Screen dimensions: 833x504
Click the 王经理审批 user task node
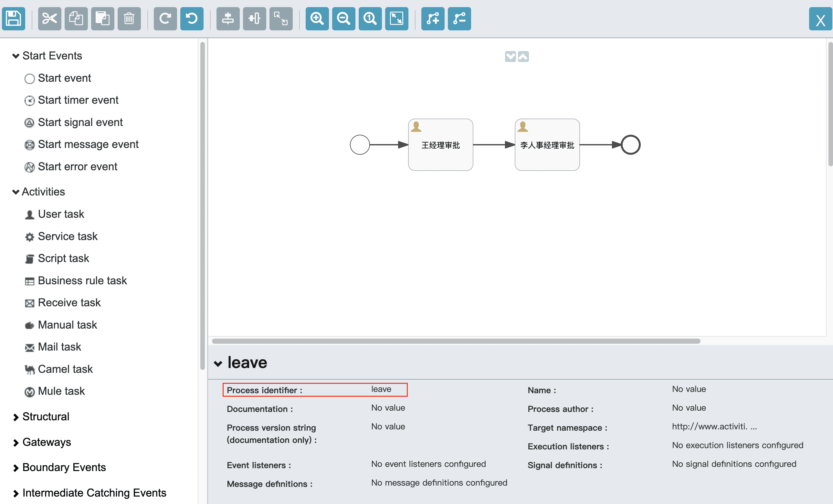click(x=440, y=145)
